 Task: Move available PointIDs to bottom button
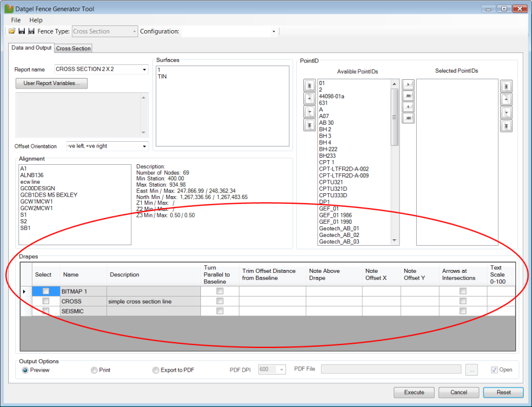pyautogui.click(x=309, y=125)
